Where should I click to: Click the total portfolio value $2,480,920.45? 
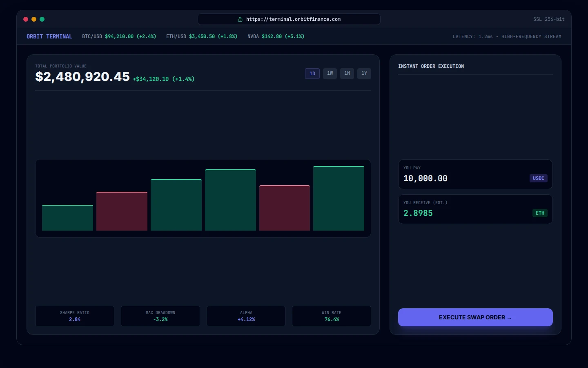pyautogui.click(x=82, y=76)
